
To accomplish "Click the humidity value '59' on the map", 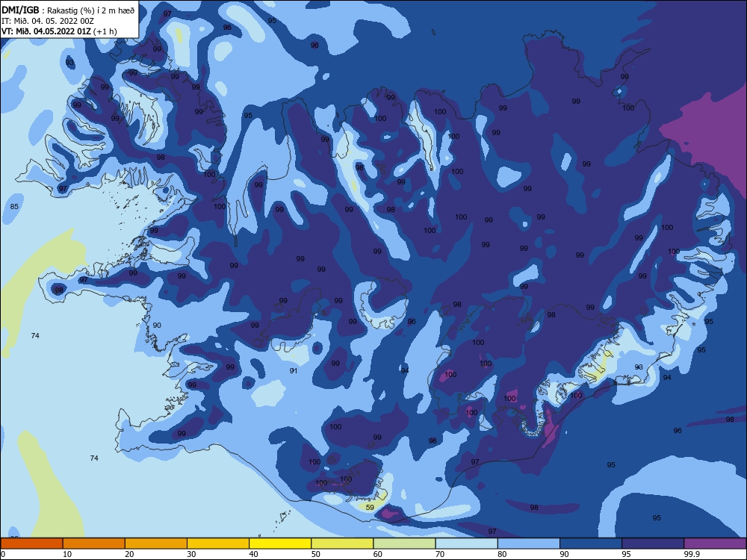I will coord(371,508).
